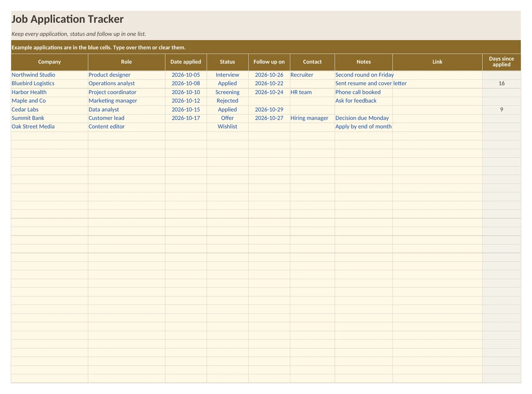This screenshot has height=394, width=532.
Task: Select Cedar Labs' Applied status cell
Action: click(x=227, y=109)
